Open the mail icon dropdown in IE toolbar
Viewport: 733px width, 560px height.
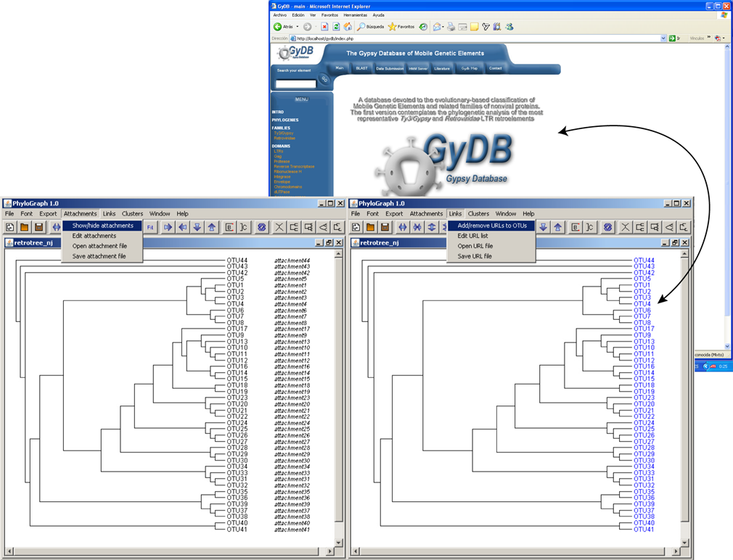click(443, 27)
